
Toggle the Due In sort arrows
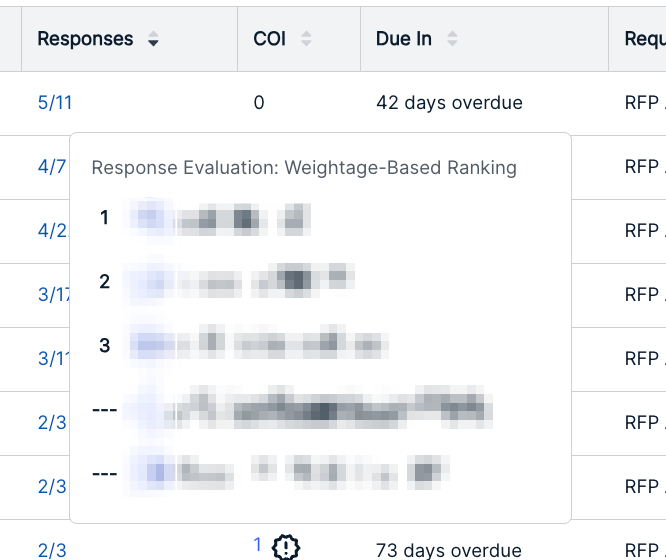452,39
